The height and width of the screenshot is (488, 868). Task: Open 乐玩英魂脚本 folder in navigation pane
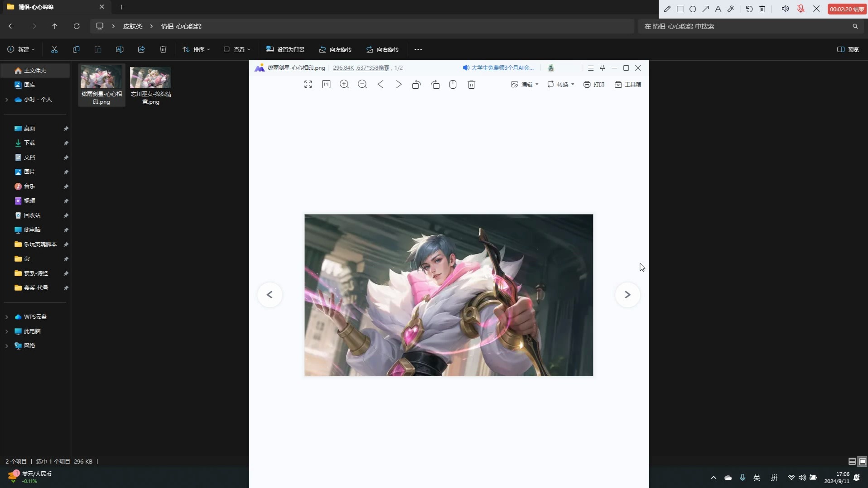point(35,244)
